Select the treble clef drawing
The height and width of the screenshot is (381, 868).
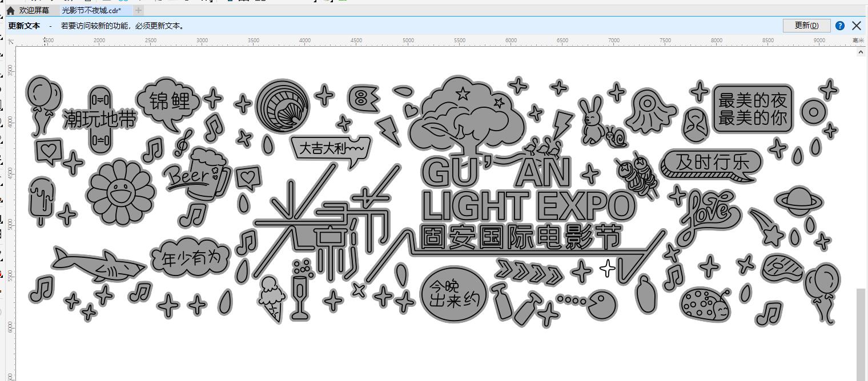(x=183, y=142)
